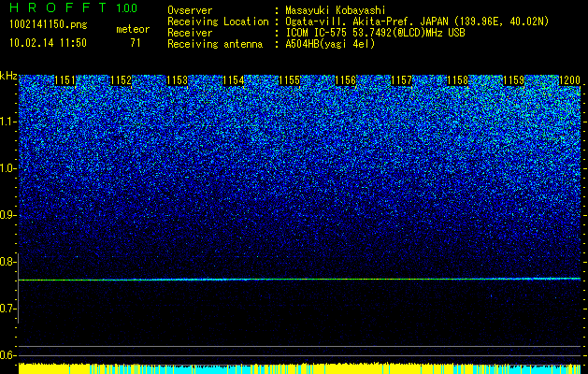
Task: Select the Ogata-vill. Akita-Pref. JAPAN location text
Action: [417, 22]
